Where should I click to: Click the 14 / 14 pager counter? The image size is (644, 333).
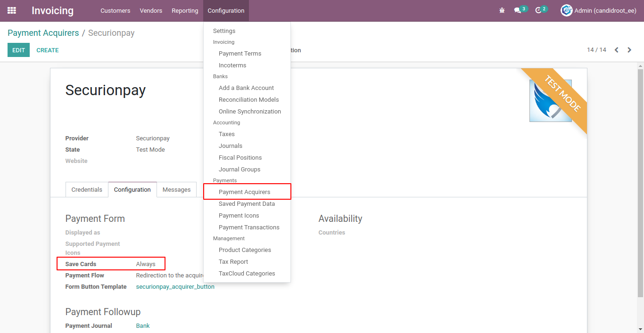[596, 50]
